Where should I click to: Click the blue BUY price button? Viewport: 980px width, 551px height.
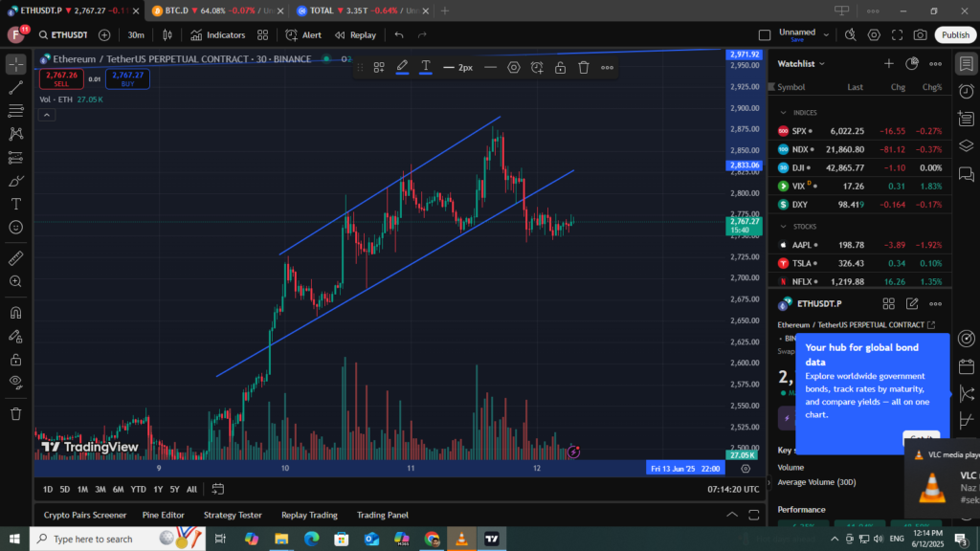click(x=127, y=78)
